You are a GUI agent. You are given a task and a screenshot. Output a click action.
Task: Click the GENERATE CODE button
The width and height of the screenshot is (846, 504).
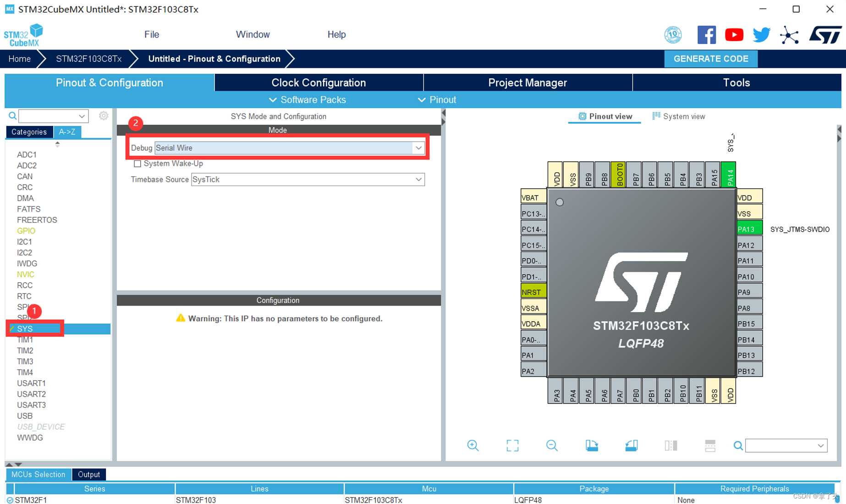pyautogui.click(x=711, y=59)
